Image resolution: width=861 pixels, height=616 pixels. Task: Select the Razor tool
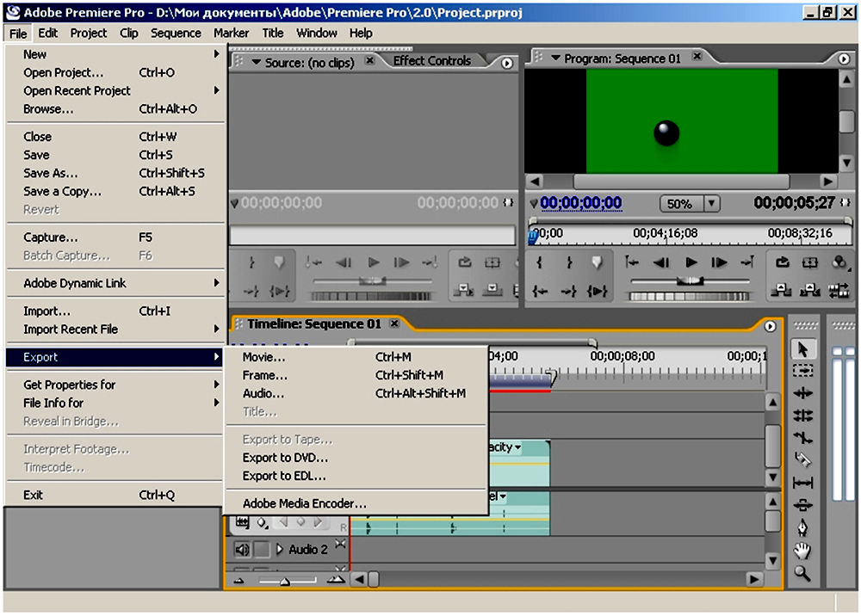[802, 460]
